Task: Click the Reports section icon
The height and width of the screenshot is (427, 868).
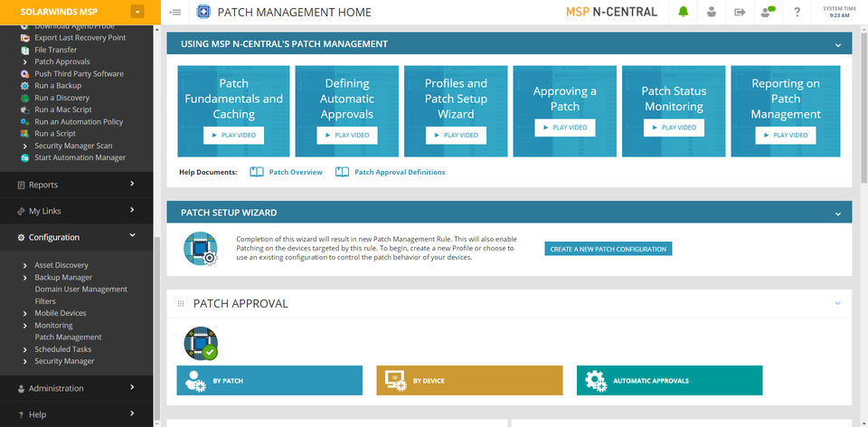Action: point(21,185)
